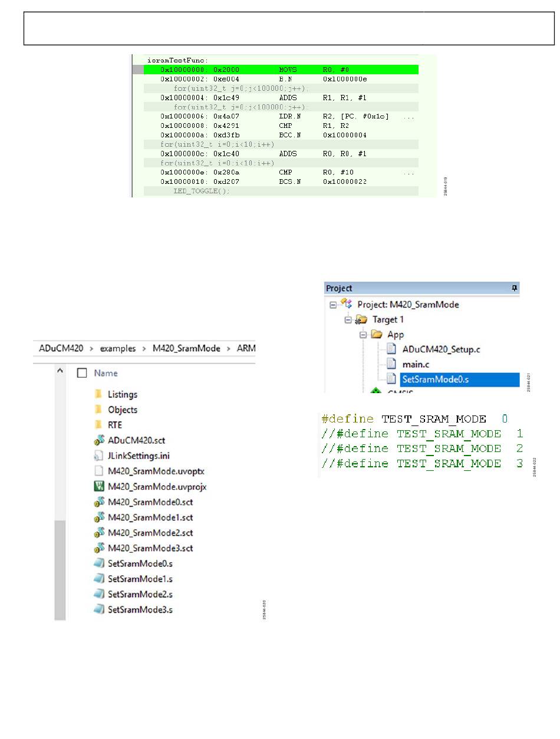
Task: Click the SetSramMode2.s file icon
Action: (x=99, y=594)
